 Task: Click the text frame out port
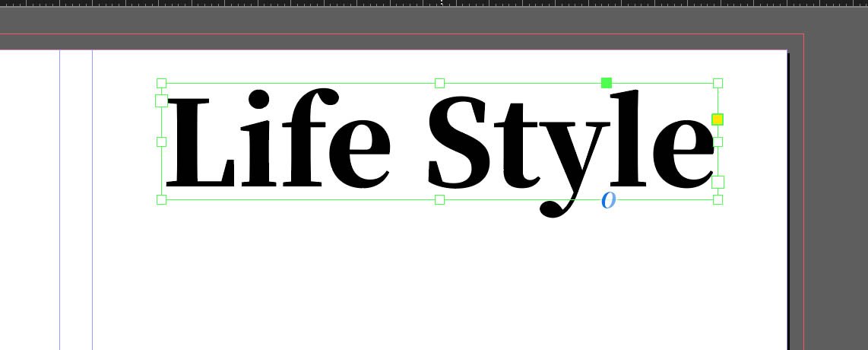[x=718, y=182]
